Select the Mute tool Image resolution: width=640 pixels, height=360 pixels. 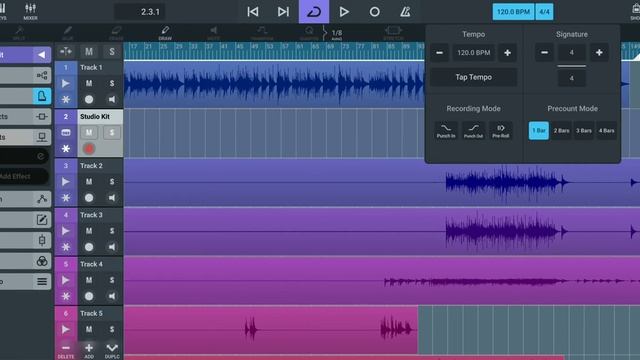tap(213, 33)
